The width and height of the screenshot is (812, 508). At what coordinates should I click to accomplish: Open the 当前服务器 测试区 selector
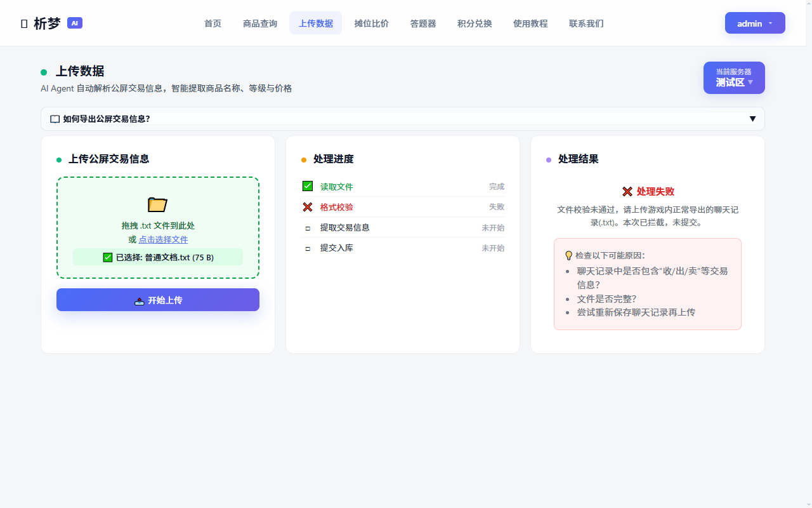pyautogui.click(x=734, y=77)
